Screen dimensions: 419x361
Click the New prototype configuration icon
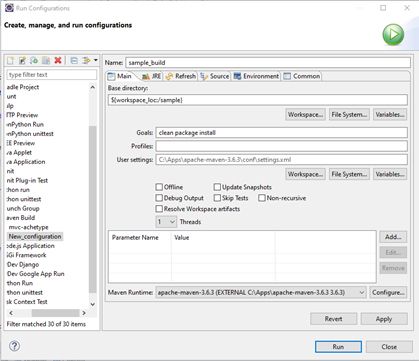click(22, 60)
